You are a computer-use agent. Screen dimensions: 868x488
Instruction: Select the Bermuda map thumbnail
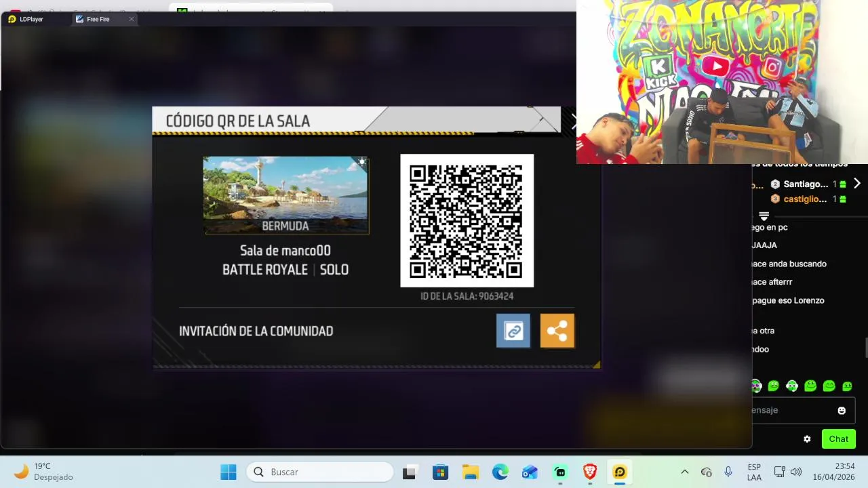click(x=286, y=195)
